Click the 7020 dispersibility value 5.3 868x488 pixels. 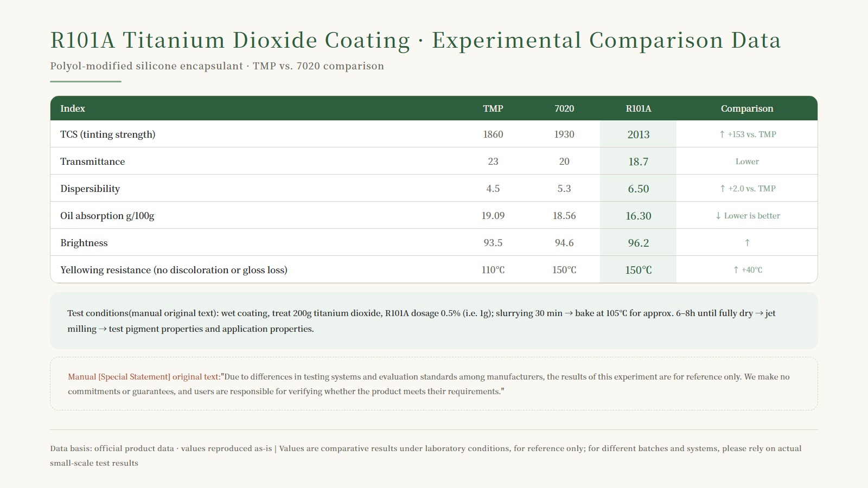[x=564, y=189]
